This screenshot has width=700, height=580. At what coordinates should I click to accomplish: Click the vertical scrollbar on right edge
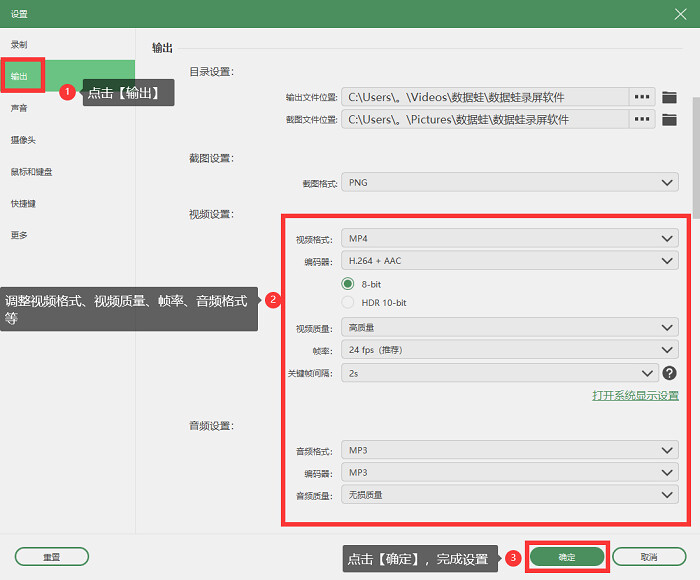[696, 152]
